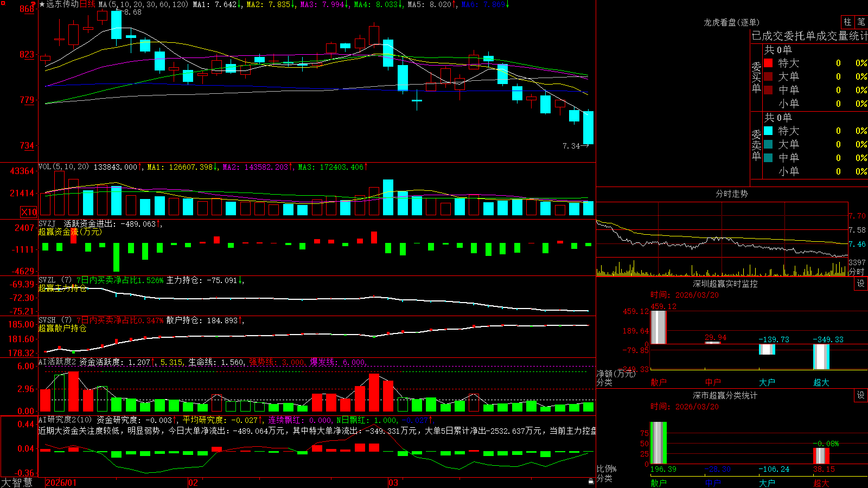Select 大户 category in 深市超赢分类统计
This screenshot has height=488, width=868.
pyautogui.click(x=767, y=483)
